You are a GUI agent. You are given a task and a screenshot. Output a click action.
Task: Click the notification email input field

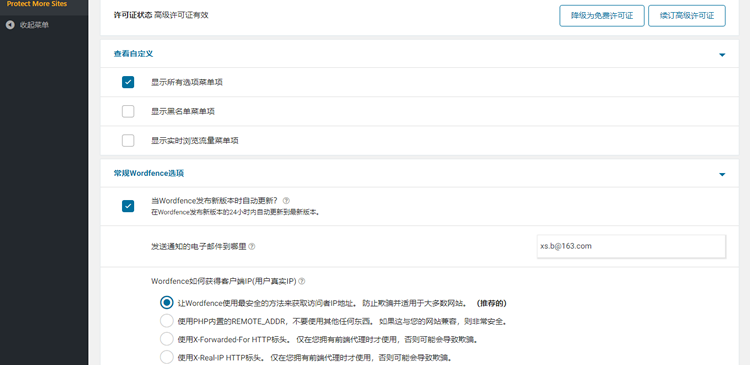coord(631,246)
